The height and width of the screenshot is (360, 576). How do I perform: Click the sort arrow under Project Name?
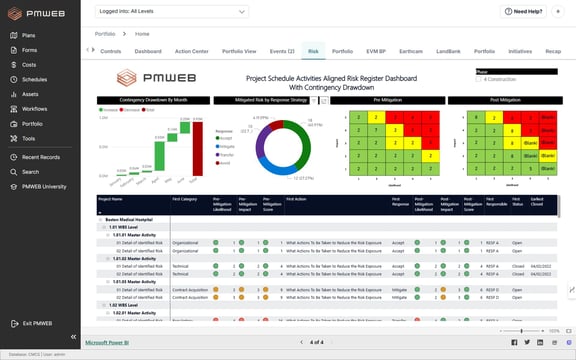tap(100, 213)
